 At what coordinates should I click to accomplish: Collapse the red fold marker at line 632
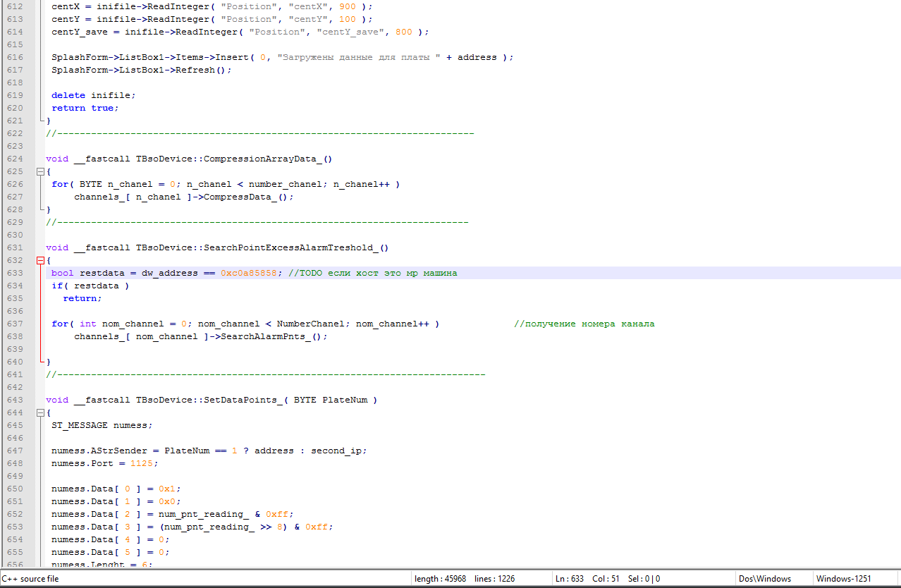click(40, 260)
